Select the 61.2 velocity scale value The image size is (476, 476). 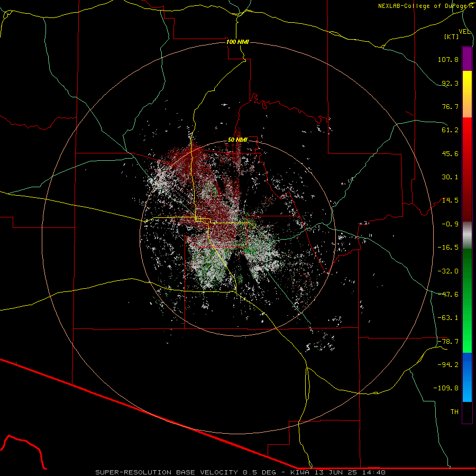coord(450,130)
